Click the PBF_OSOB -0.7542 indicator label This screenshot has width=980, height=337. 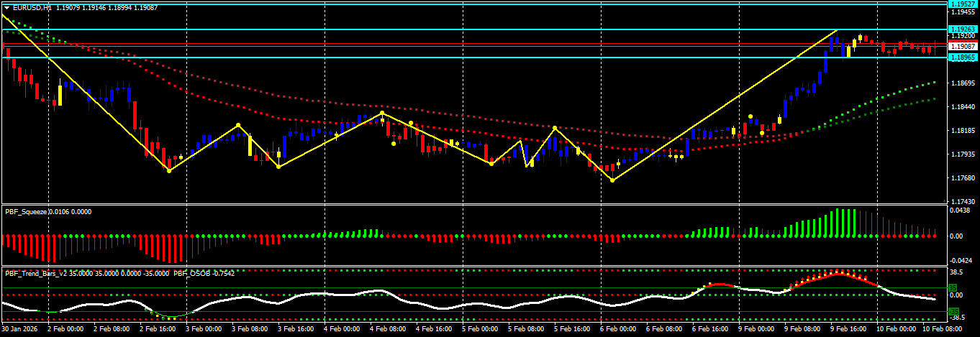[203, 273]
